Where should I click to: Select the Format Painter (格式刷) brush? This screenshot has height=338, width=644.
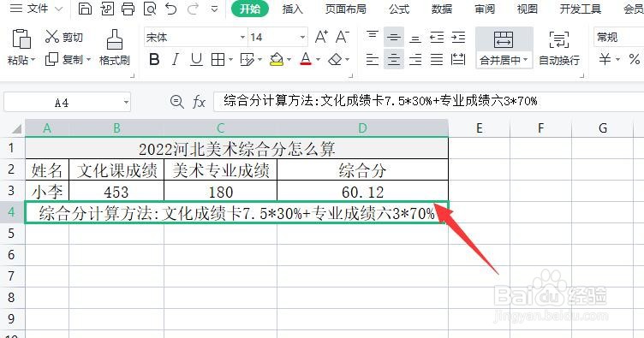coord(115,39)
